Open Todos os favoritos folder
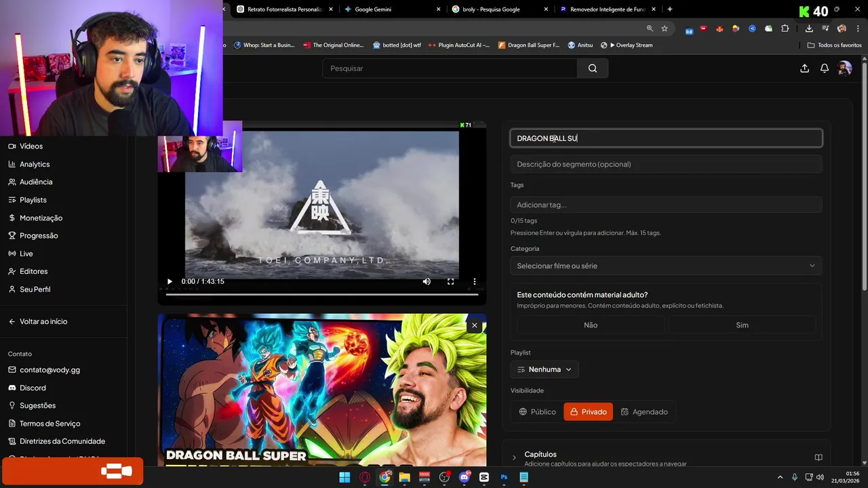The image size is (868, 488). coord(835,45)
